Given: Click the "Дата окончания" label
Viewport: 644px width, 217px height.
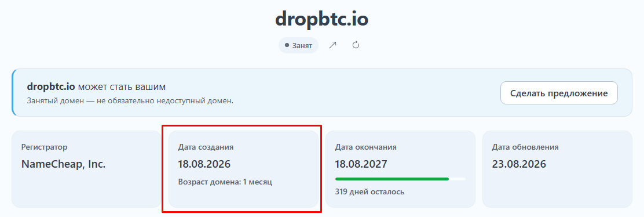Looking at the screenshot, I should coord(365,147).
